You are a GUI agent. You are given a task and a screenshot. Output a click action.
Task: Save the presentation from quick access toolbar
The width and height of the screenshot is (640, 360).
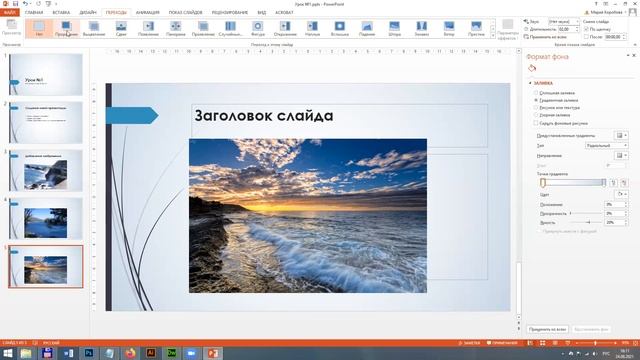[x=16, y=4]
